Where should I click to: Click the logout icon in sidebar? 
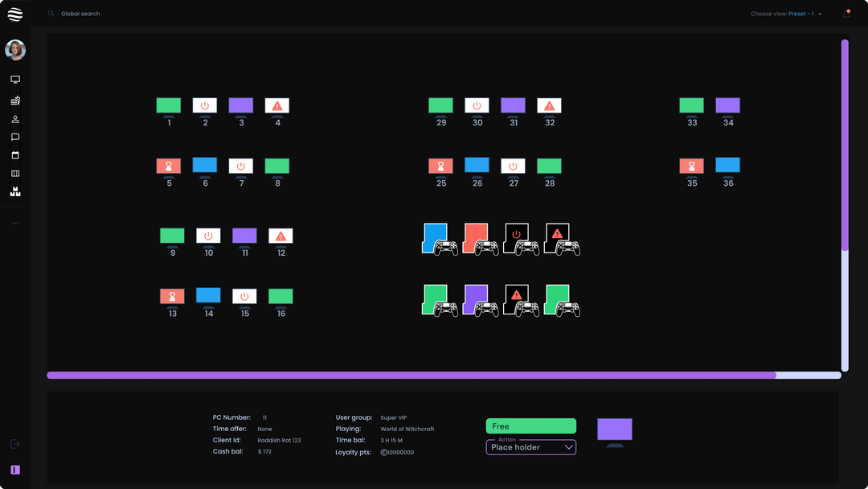[x=15, y=444]
